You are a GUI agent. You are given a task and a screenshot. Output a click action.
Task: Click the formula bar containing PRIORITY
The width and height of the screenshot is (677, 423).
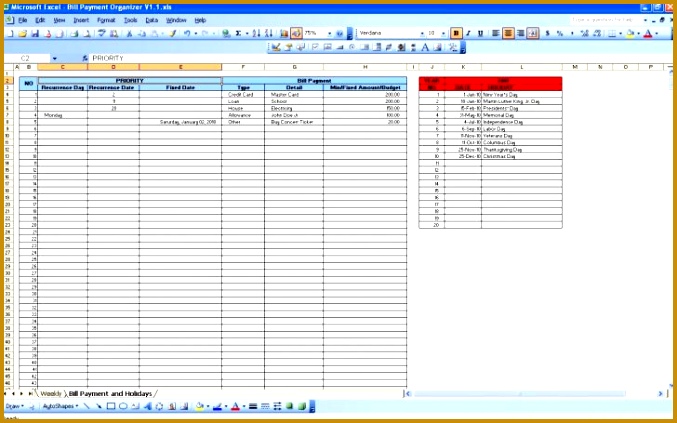click(x=380, y=58)
